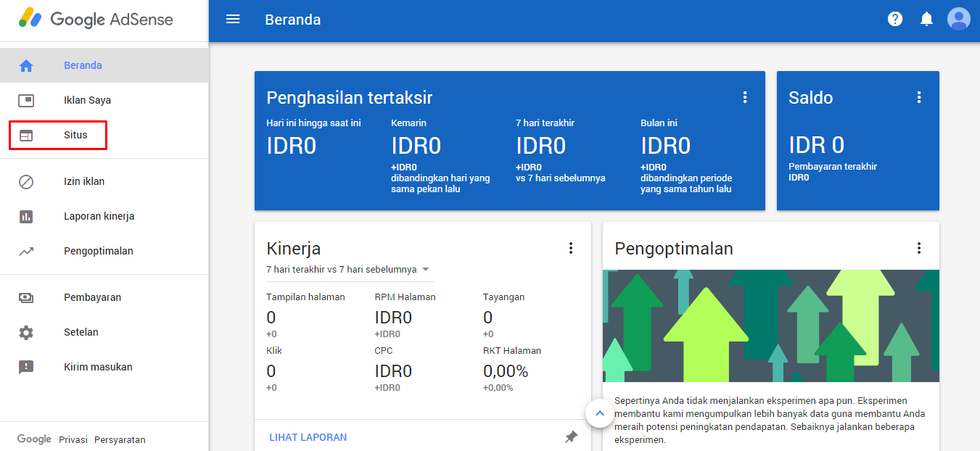980x451 pixels.
Task: Toggle the hamburger navigation menu
Action: point(233,20)
